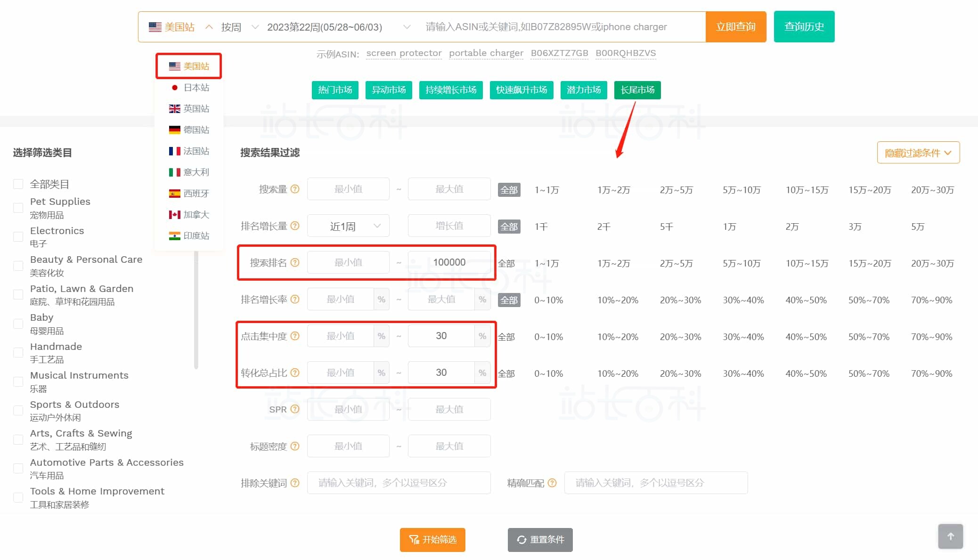The image size is (978, 560).
Task: Open help tooltip for SPR filter
Action: tap(295, 408)
